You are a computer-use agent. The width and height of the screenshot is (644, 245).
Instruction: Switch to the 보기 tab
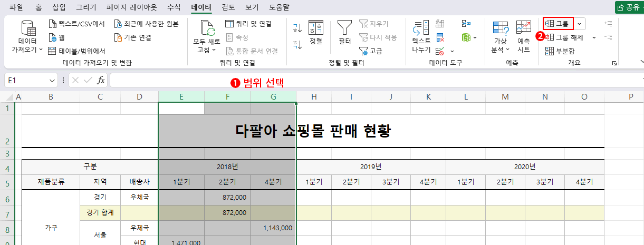[252, 7]
